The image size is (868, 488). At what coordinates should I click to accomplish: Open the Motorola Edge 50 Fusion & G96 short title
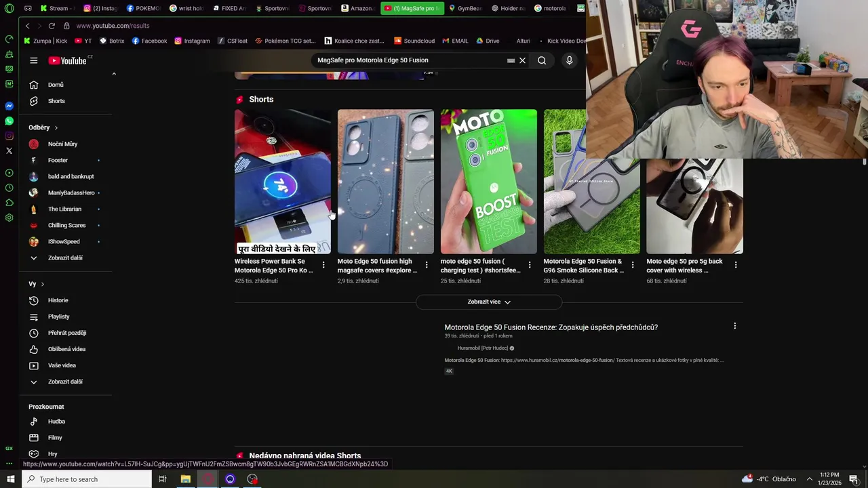pyautogui.click(x=584, y=266)
